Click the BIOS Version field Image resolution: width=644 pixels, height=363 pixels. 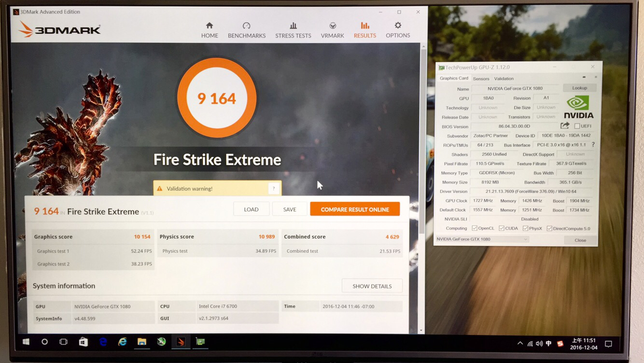pos(515,126)
